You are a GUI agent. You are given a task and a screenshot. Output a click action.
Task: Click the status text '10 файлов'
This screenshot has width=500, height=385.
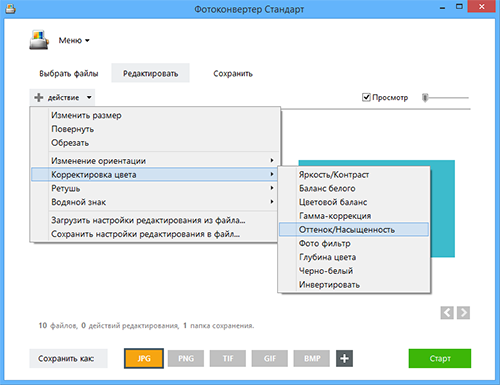pos(58,325)
